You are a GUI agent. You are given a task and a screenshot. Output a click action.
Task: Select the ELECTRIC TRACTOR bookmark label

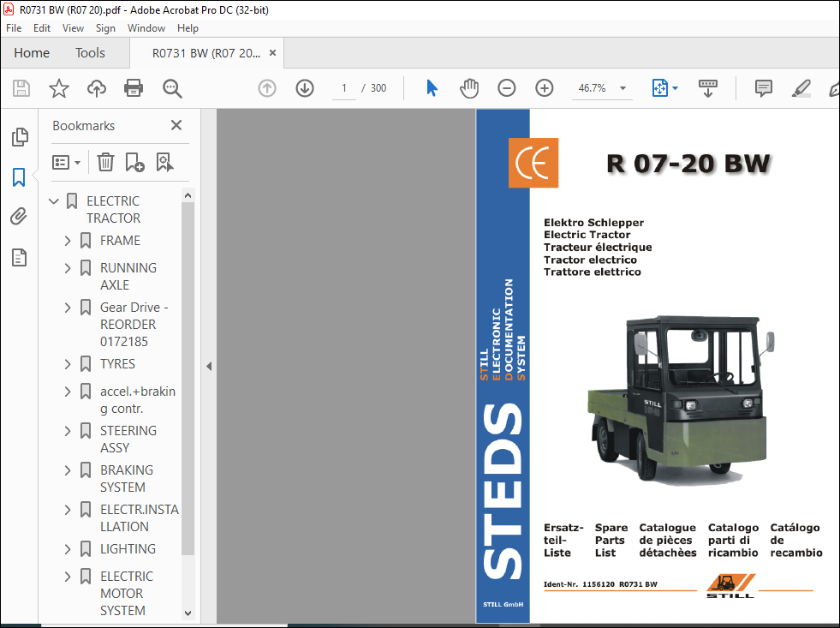(x=113, y=210)
